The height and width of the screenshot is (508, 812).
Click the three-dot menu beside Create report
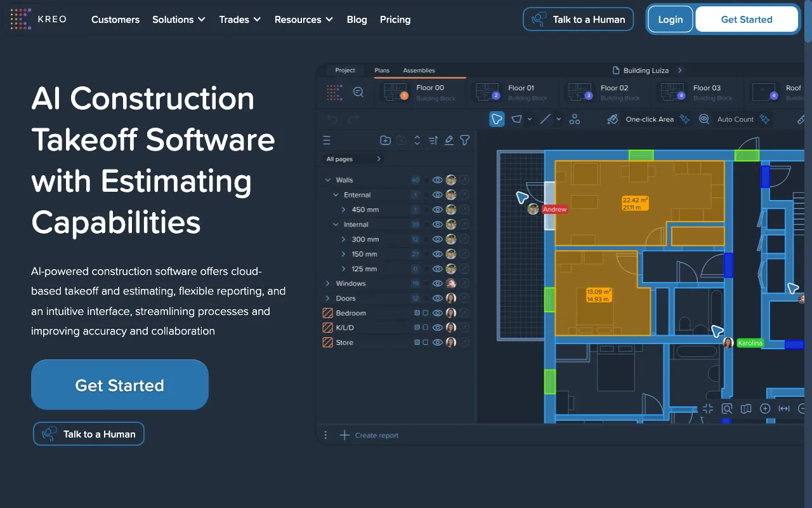(x=325, y=435)
